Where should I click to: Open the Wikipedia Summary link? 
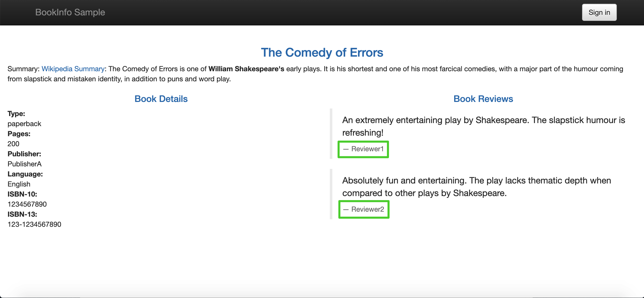[x=73, y=68]
